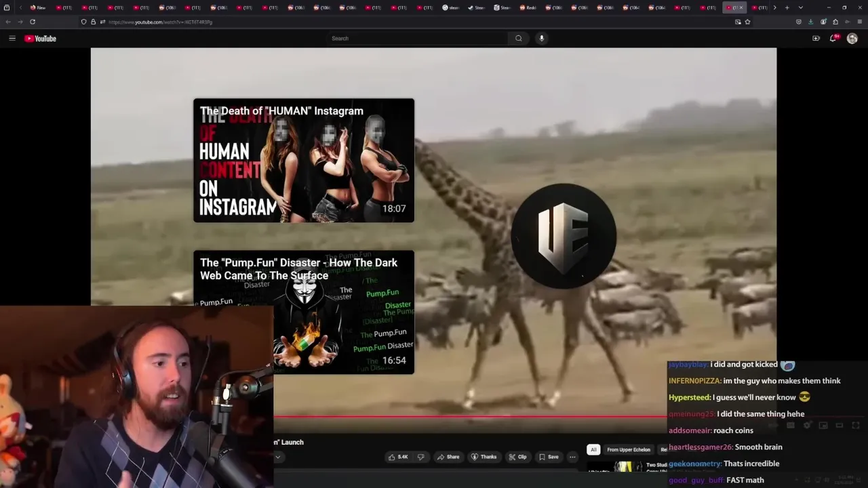Click chat message 'I did the same thing hehe'
This screenshot has width=868, height=488.
(760, 414)
